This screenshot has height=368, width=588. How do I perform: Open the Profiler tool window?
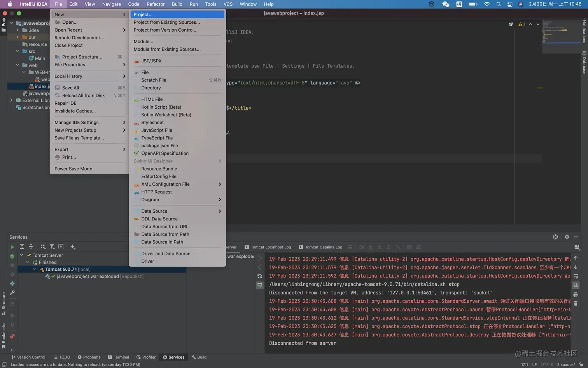146,357
